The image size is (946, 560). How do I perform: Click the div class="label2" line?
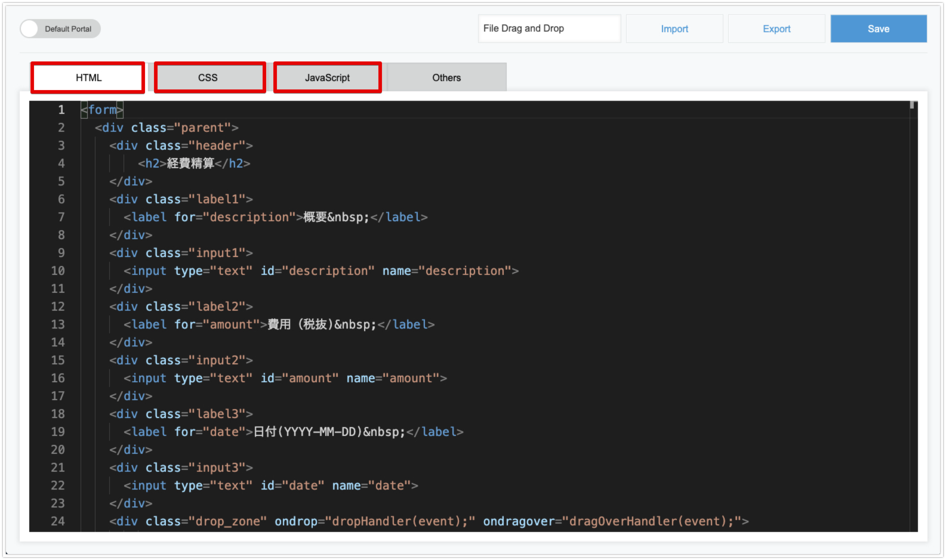tap(181, 307)
